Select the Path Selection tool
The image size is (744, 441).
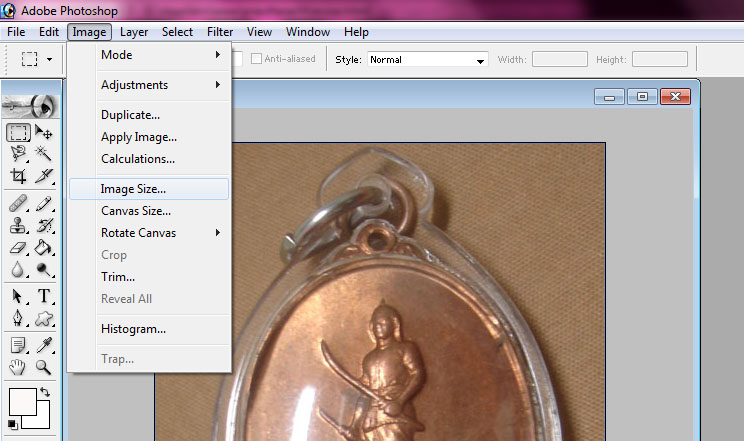[18, 297]
